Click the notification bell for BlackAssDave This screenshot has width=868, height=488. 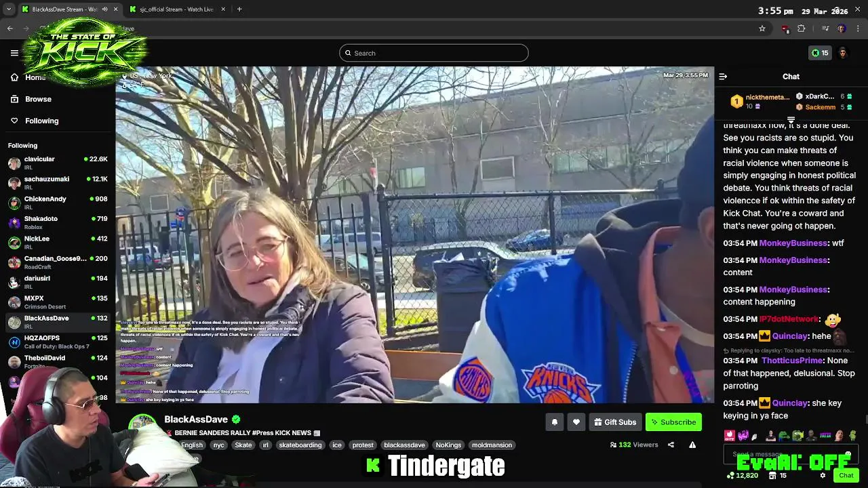click(x=555, y=422)
